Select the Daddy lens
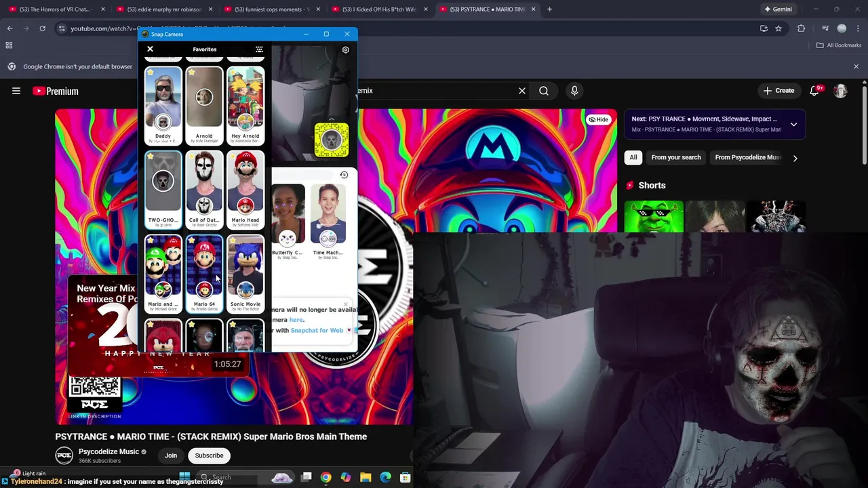868x488 pixels. [163, 106]
